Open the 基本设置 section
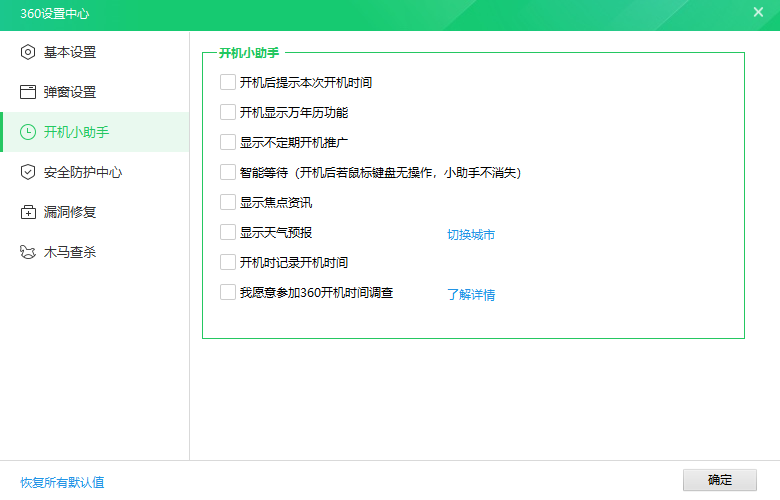Screen dimensions: 780x500 tap(95, 52)
